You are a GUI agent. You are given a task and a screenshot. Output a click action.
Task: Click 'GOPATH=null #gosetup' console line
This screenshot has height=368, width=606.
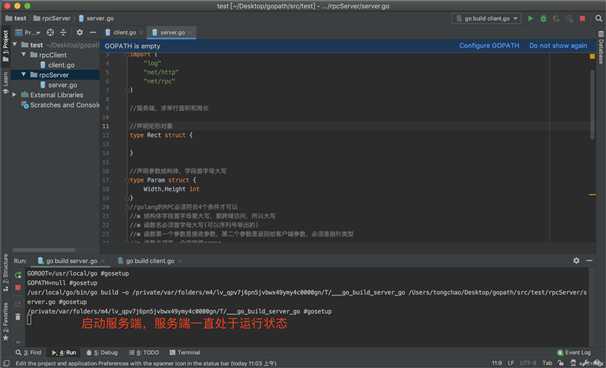coord(62,283)
